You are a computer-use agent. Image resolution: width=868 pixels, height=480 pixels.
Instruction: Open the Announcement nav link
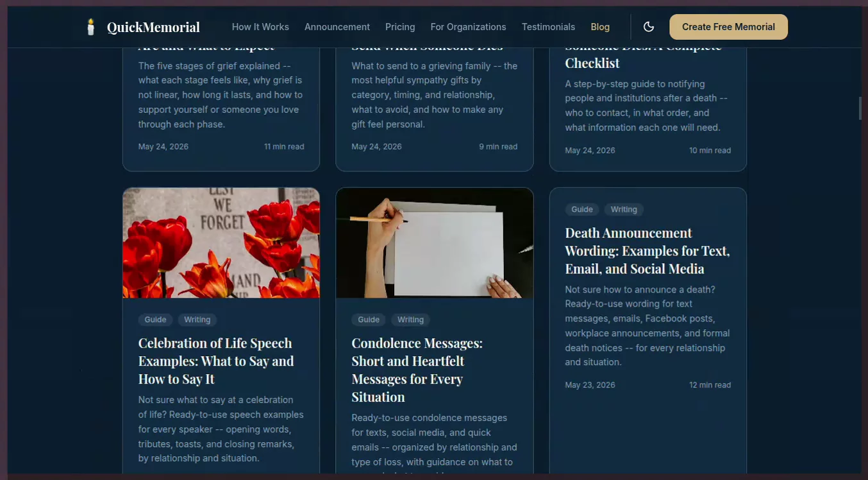click(x=337, y=27)
